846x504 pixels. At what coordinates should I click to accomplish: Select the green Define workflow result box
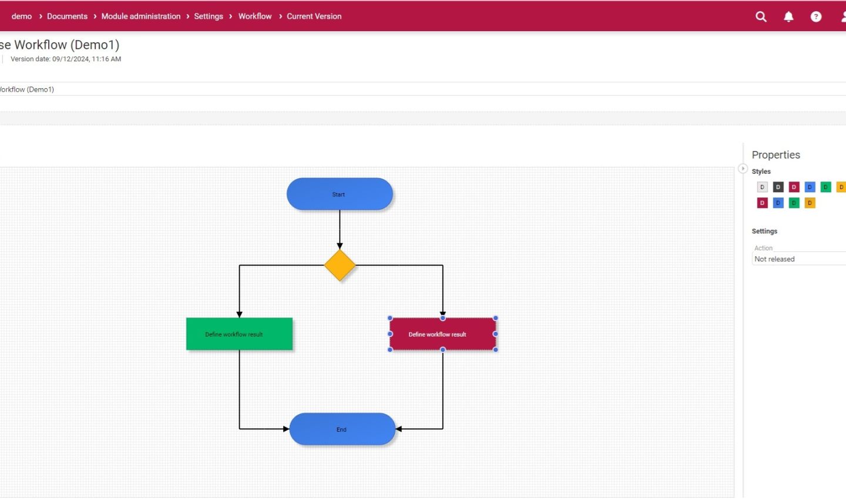click(x=239, y=334)
